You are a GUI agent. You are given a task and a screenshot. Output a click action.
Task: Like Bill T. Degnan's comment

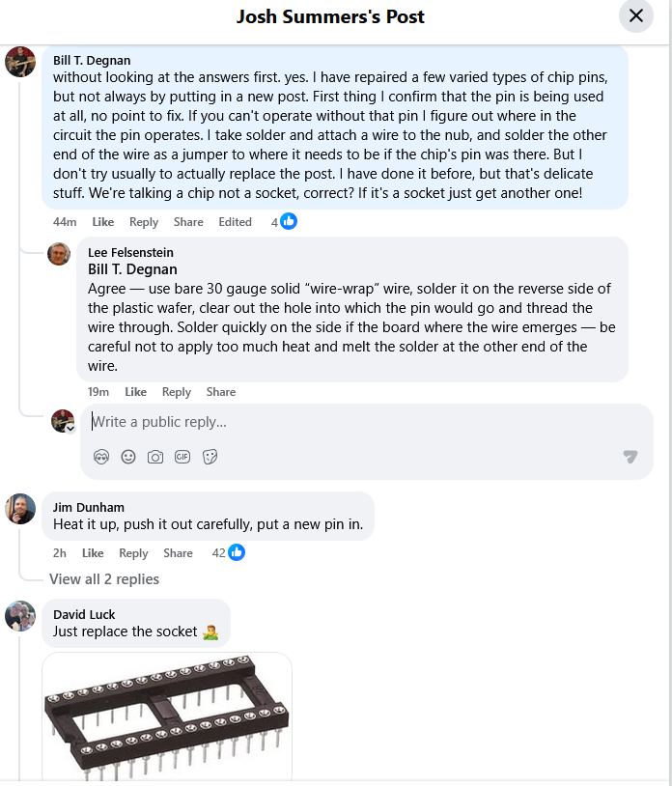[103, 222]
